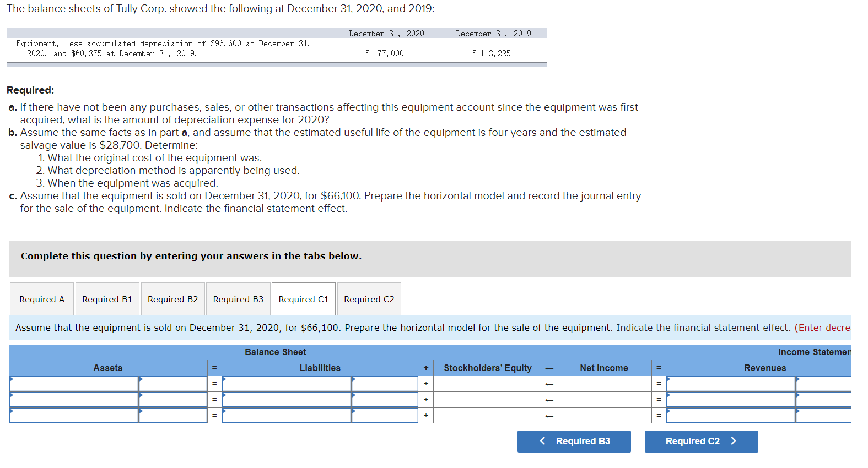Click the December 31, 2019 column heading
The height and width of the screenshot is (468, 868).
[x=493, y=34]
